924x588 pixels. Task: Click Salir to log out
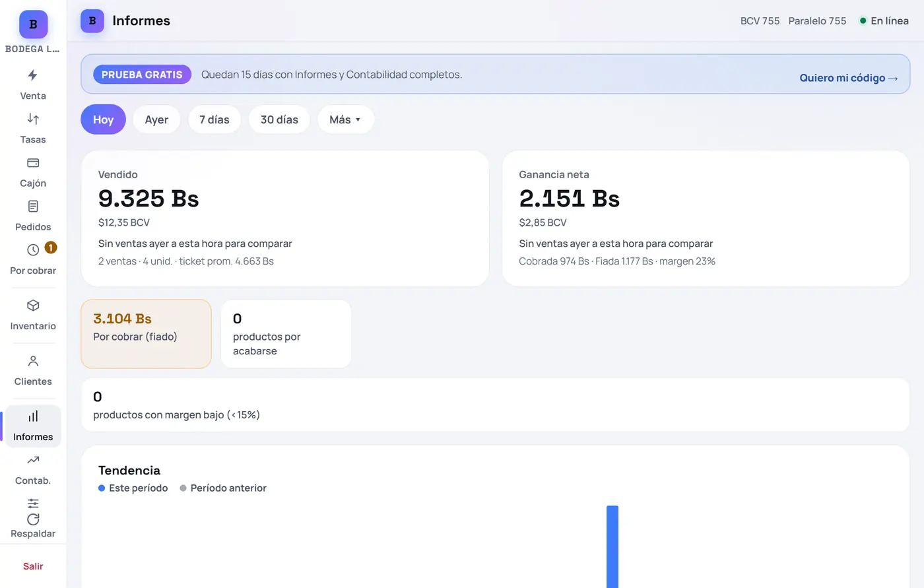[x=33, y=566]
